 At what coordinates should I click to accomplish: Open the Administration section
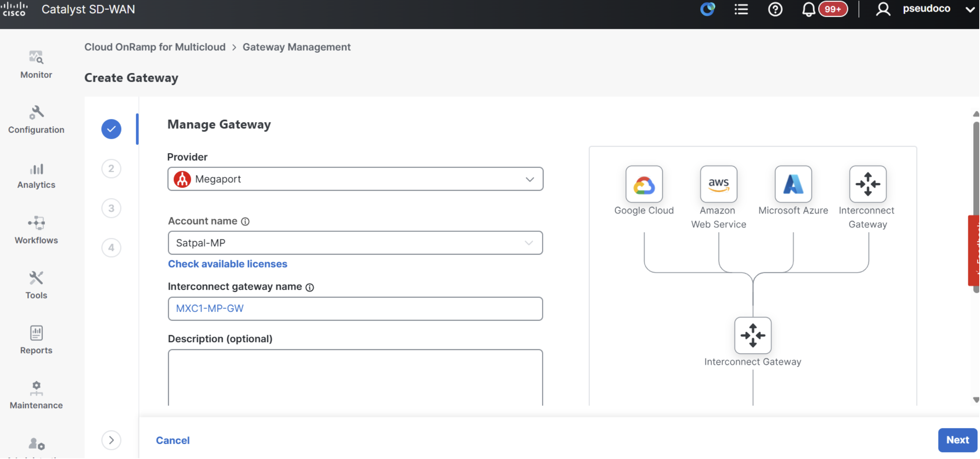36,447
